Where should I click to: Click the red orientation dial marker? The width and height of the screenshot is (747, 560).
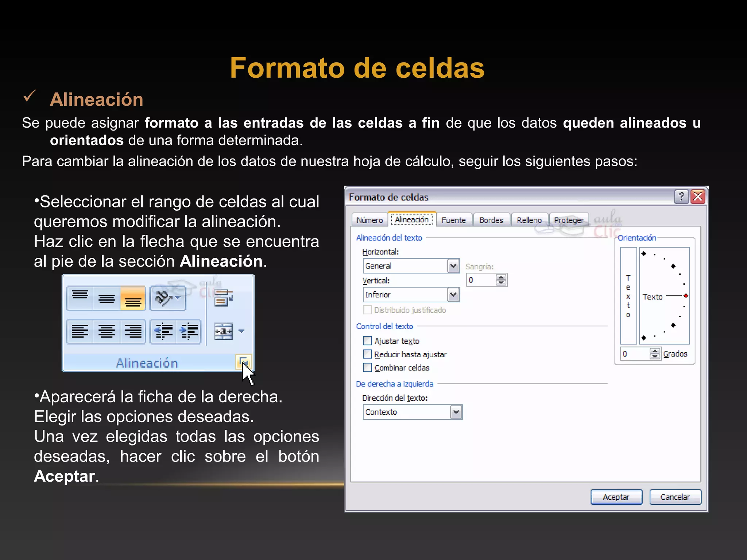point(686,296)
